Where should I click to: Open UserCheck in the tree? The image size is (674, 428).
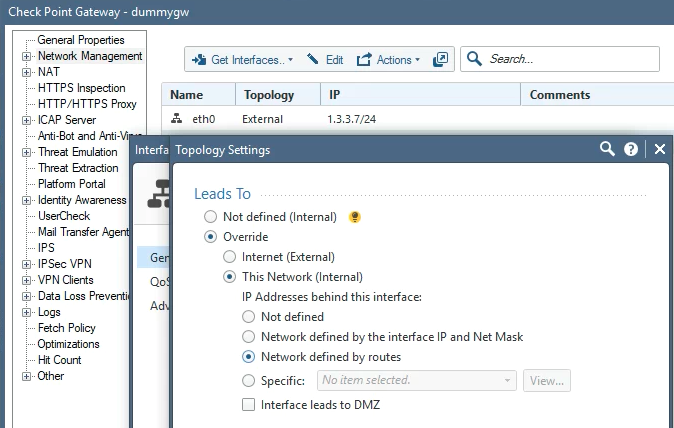64,216
